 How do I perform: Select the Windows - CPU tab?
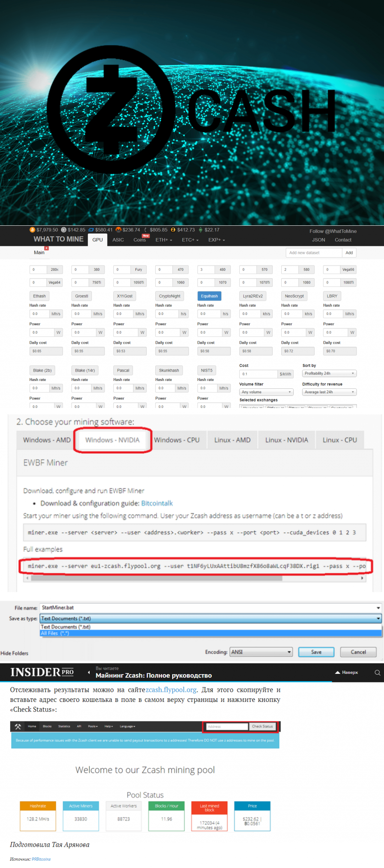[x=177, y=440]
